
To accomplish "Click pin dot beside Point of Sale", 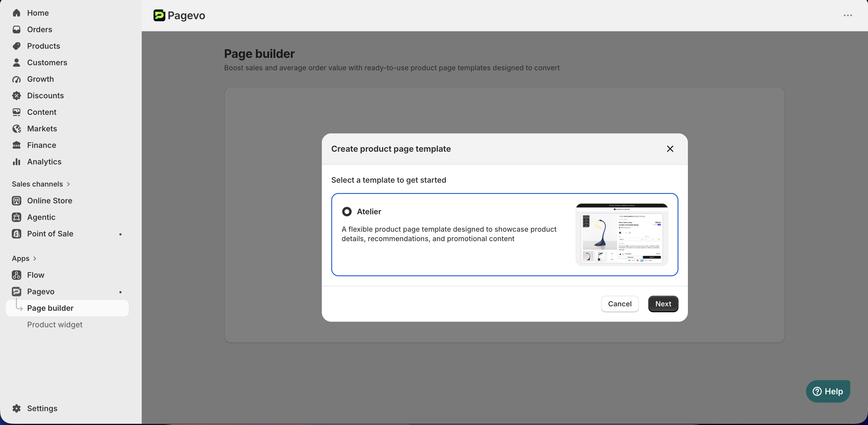I will (x=120, y=234).
